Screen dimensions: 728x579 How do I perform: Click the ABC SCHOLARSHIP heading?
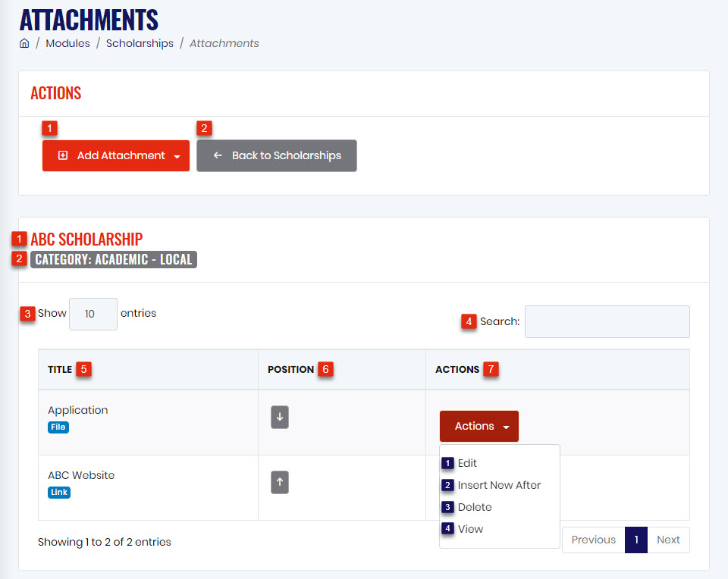point(86,239)
